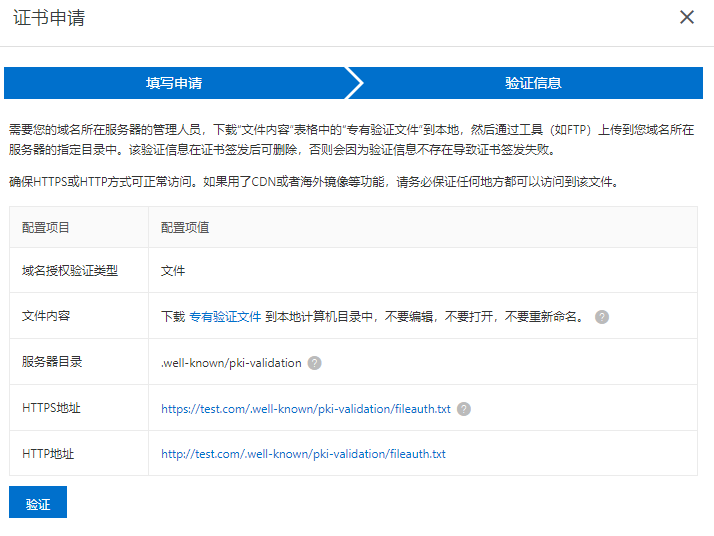Click the help icon beside 文件内容 instructions
714x536 pixels.
(x=602, y=316)
